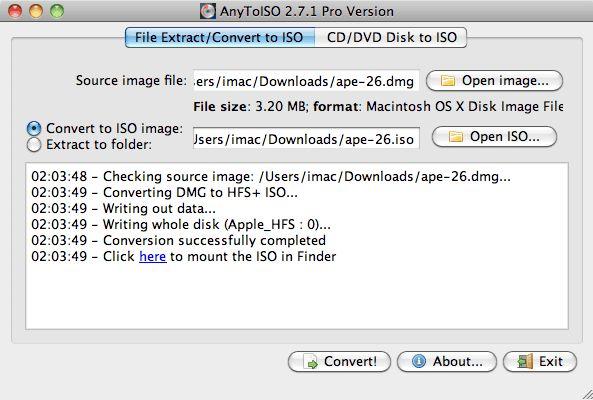Click the folder icon on Open ISO button
This screenshot has height=400, width=593.
(456, 136)
